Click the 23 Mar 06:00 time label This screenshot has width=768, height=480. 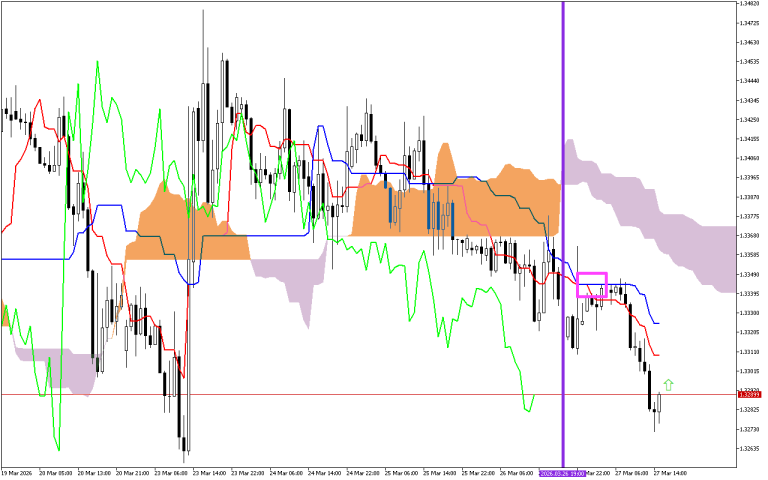point(171,474)
